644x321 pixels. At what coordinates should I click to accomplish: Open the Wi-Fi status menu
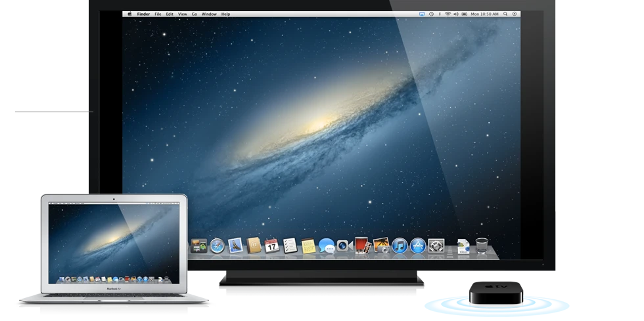448,14
